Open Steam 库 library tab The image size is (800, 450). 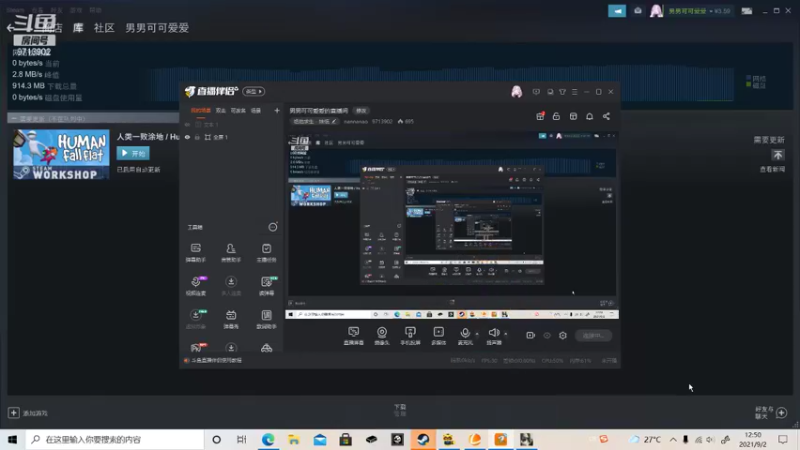[x=78, y=28]
